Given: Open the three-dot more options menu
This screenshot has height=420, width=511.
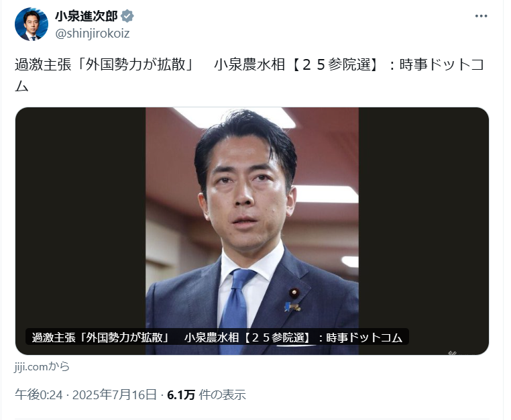Looking at the screenshot, I should pyautogui.click(x=481, y=16).
